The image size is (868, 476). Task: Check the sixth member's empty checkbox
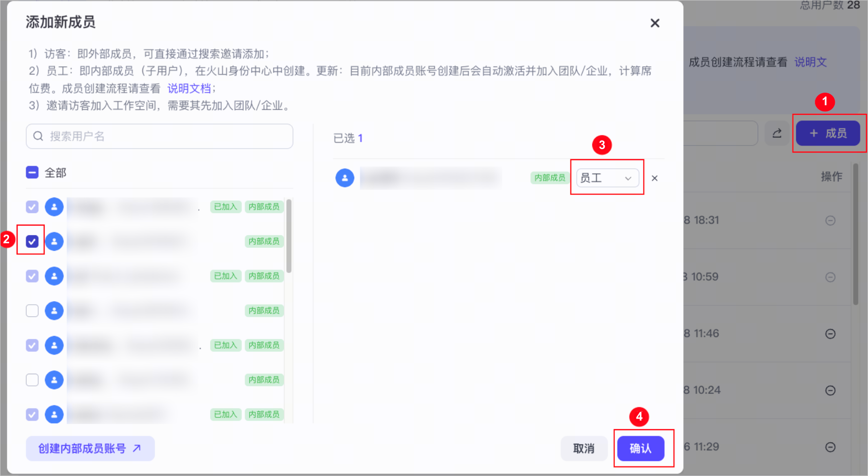pos(32,380)
